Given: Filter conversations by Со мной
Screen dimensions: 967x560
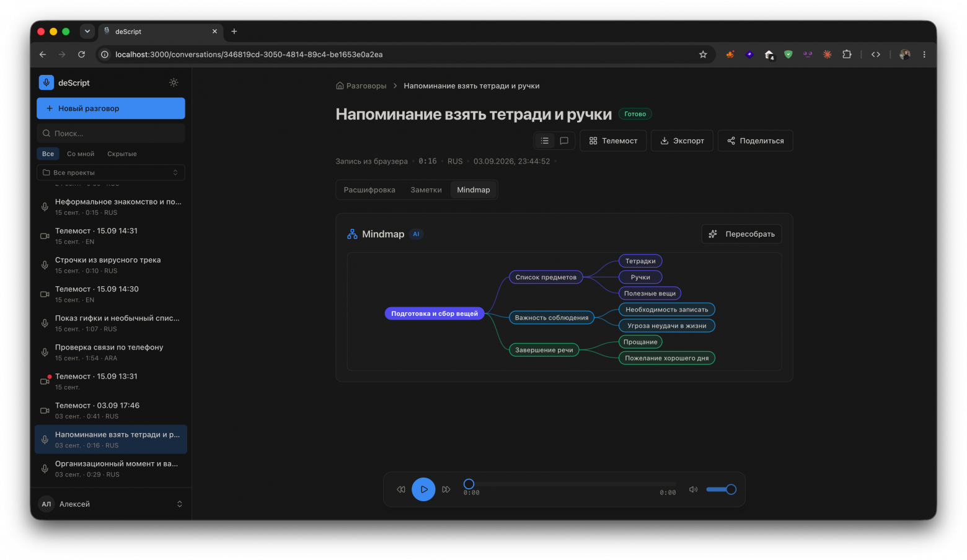Looking at the screenshot, I should click(81, 154).
